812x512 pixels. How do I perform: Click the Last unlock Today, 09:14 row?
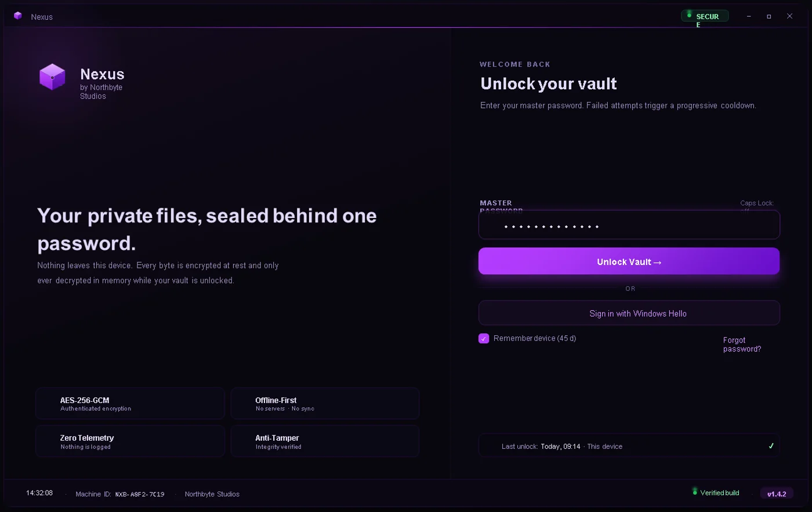point(629,446)
